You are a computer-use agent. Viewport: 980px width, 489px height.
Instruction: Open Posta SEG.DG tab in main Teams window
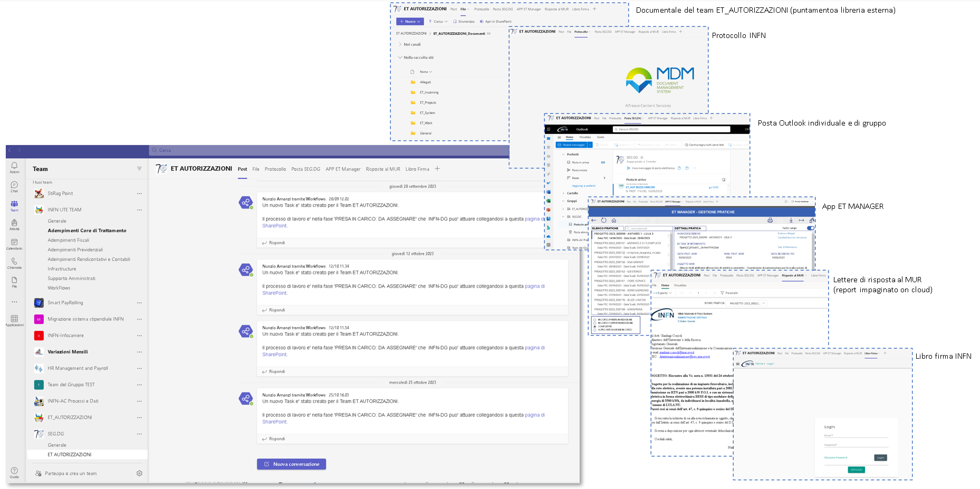pos(306,169)
